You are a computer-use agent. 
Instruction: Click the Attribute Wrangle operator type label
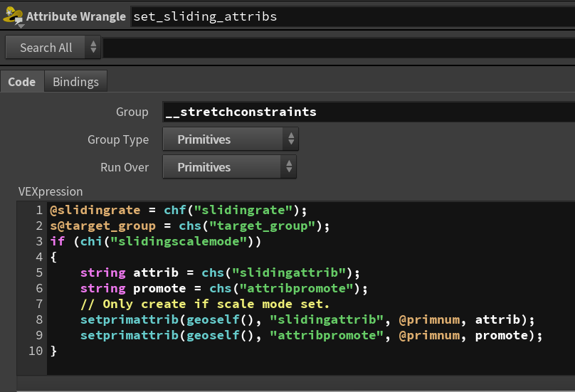[76, 16]
